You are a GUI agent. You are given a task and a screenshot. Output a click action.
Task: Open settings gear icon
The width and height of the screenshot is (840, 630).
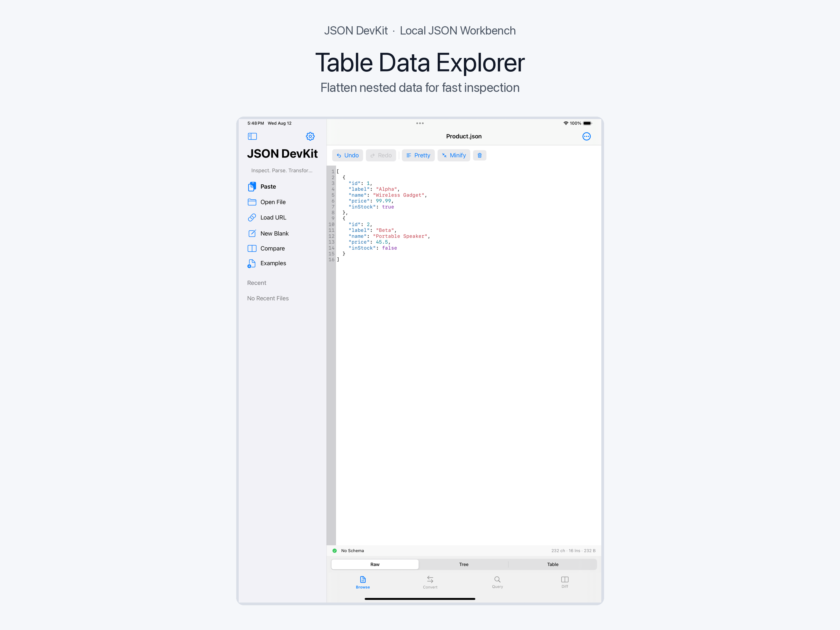tap(310, 136)
